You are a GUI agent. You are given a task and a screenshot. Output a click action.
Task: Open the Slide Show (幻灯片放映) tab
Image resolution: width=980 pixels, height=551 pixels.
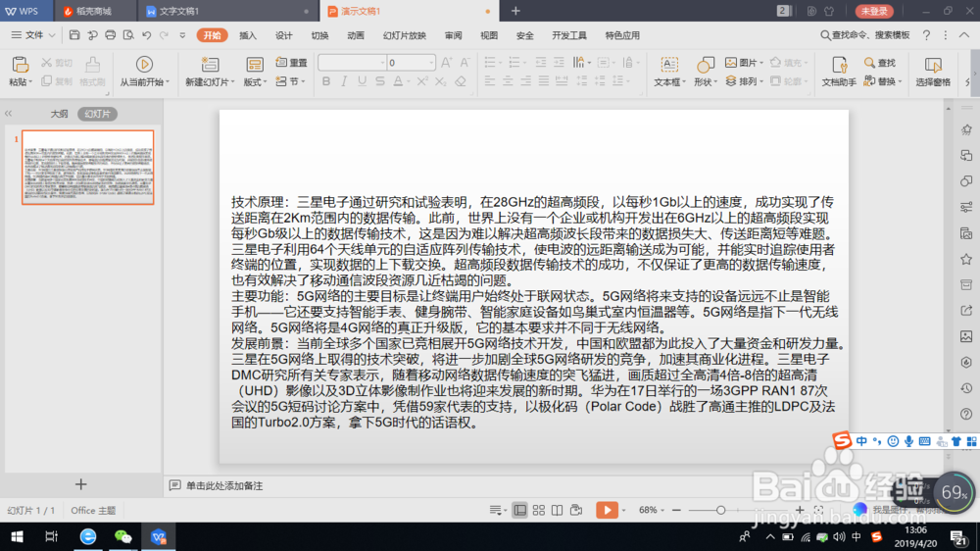click(x=405, y=35)
